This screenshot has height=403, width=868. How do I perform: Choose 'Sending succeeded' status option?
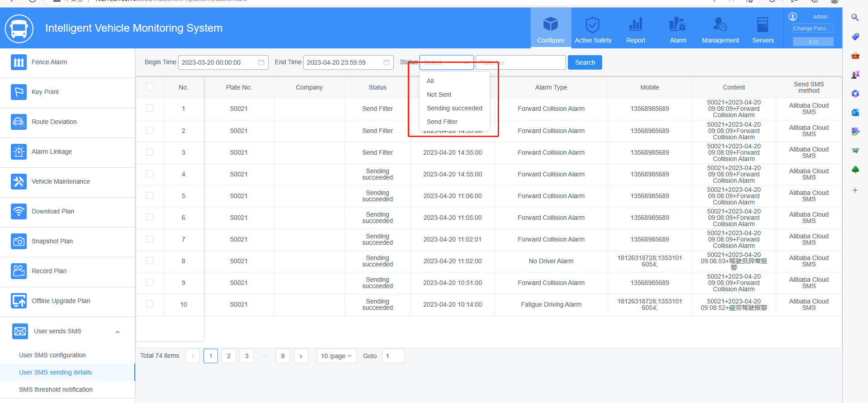coord(454,108)
